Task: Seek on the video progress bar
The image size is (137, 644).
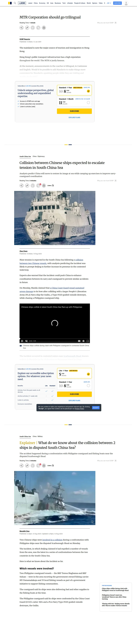Action: pyautogui.click(x=54, y=339)
